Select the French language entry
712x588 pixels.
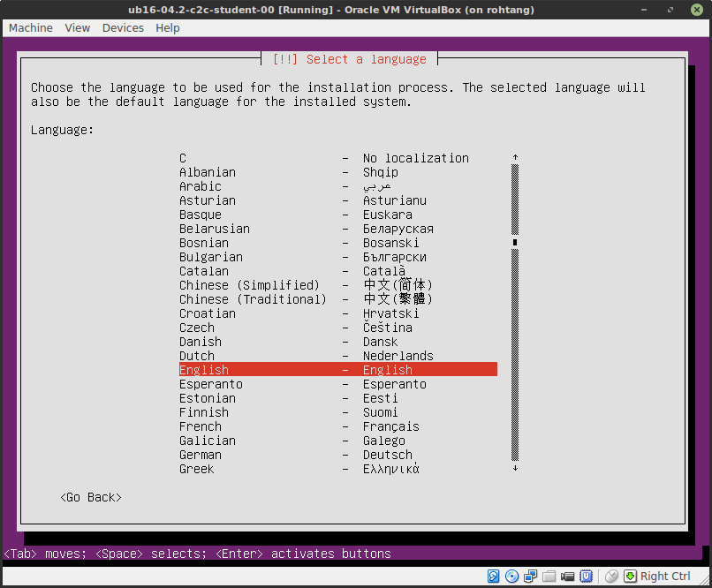[x=200, y=426]
